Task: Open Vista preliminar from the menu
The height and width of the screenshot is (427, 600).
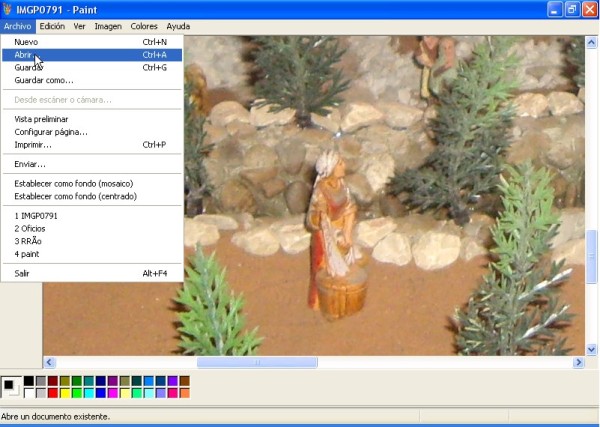Action: click(x=48, y=119)
